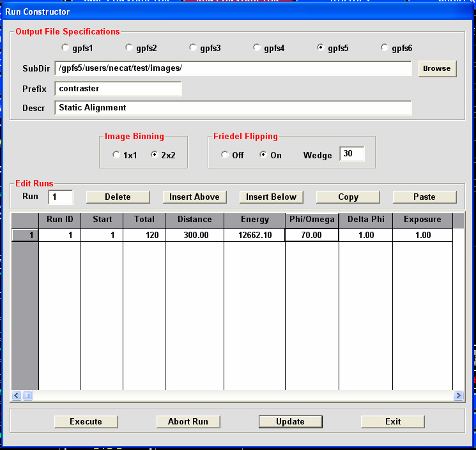Choose the gpfs6 radio button

(385, 48)
